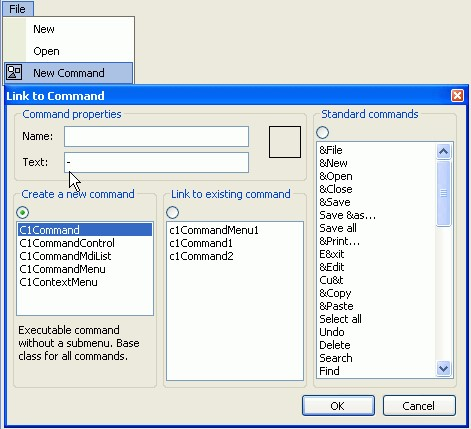Image resolution: width=471 pixels, height=429 pixels.
Task: Close the Link to Command dialog
Action: (x=457, y=96)
